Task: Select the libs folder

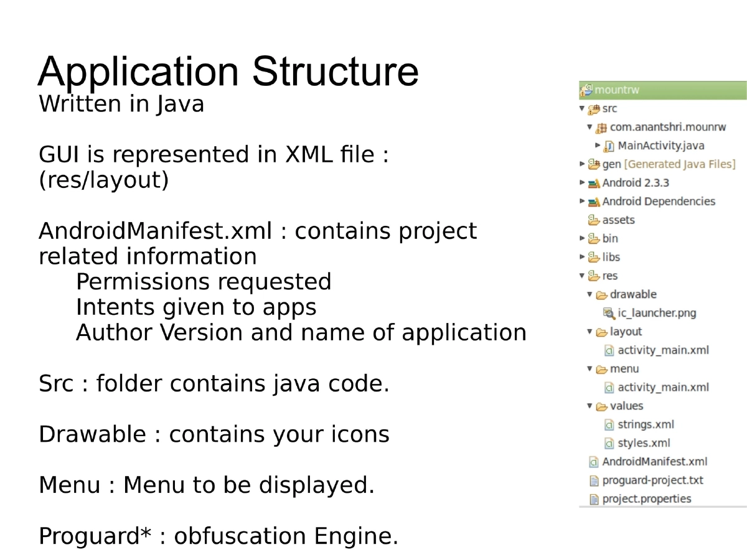Action: (x=609, y=257)
